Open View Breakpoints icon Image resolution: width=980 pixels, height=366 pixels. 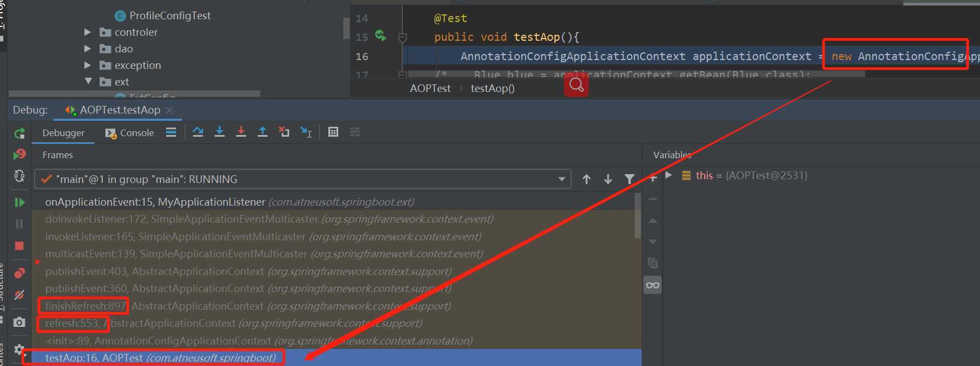pos(19,273)
